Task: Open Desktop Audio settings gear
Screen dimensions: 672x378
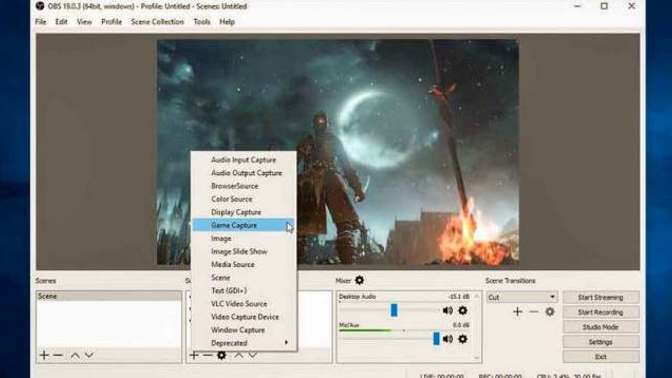Action: (463, 311)
